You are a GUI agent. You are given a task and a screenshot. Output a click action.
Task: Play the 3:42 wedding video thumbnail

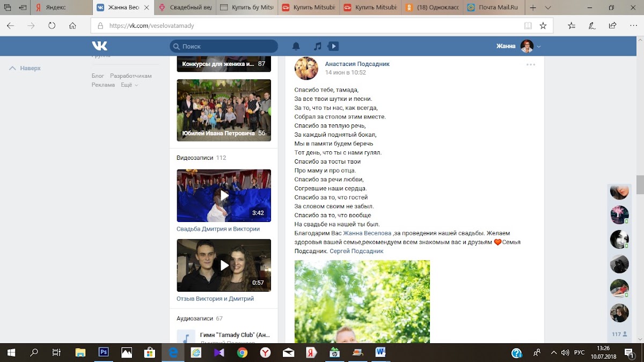(x=224, y=196)
